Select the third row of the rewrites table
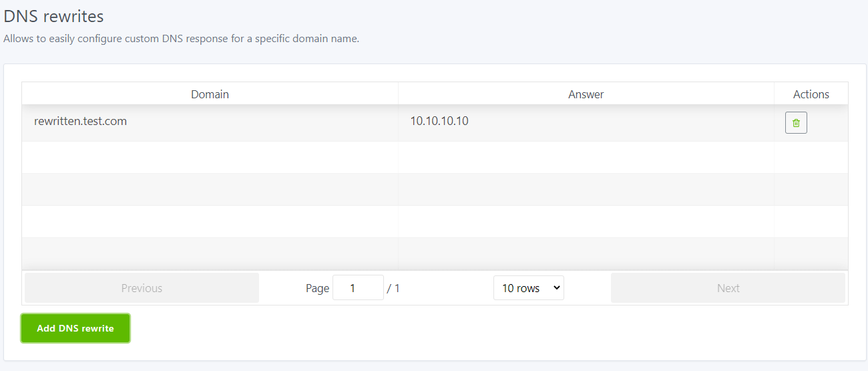The image size is (868, 371). point(434,189)
